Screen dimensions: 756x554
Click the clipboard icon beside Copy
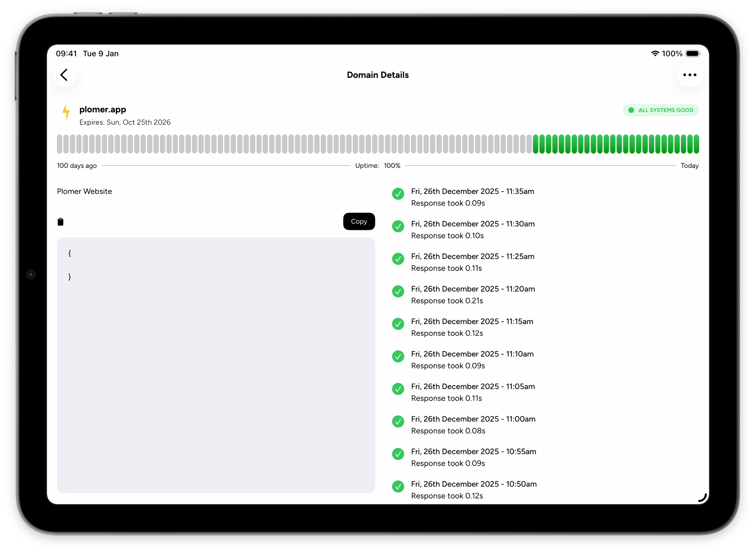[x=60, y=222]
